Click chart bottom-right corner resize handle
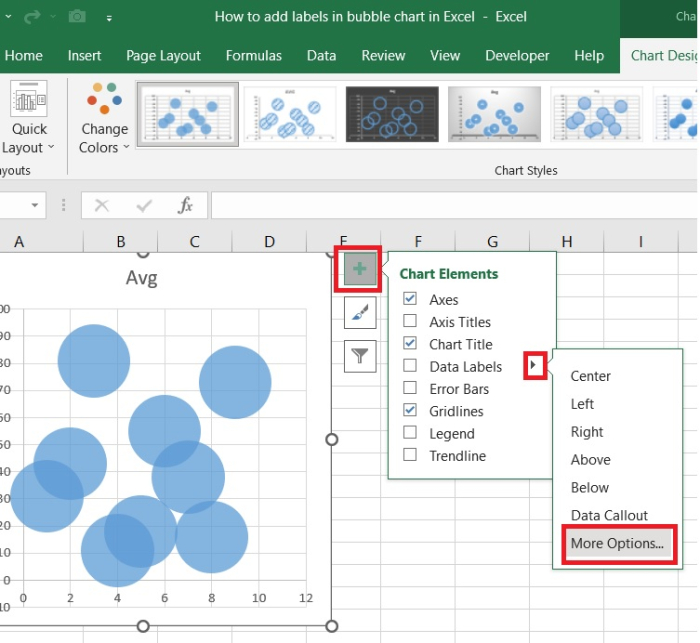 331,626
